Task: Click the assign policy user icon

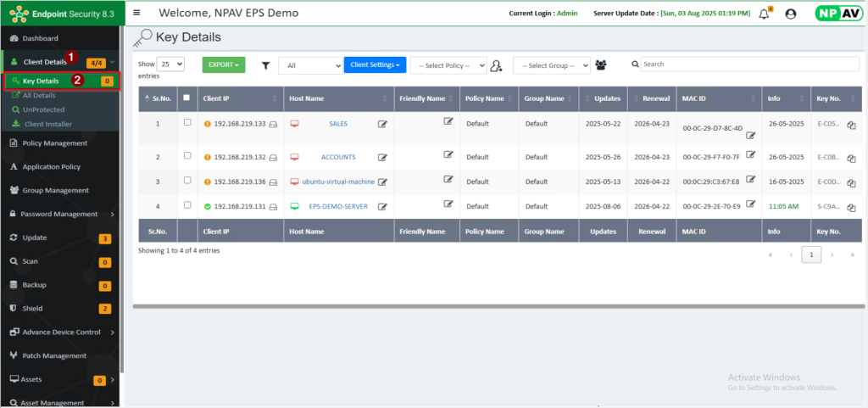Action: pyautogui.click(x=497, y=65)
